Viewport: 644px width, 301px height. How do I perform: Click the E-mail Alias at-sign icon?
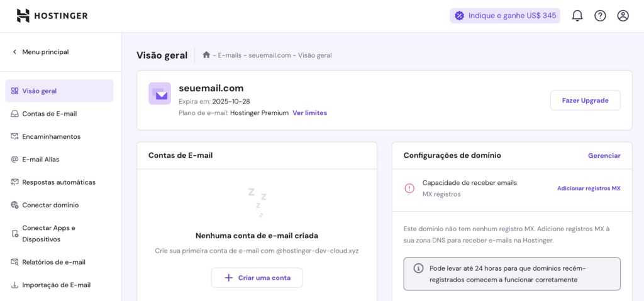[x=14, y=160]
